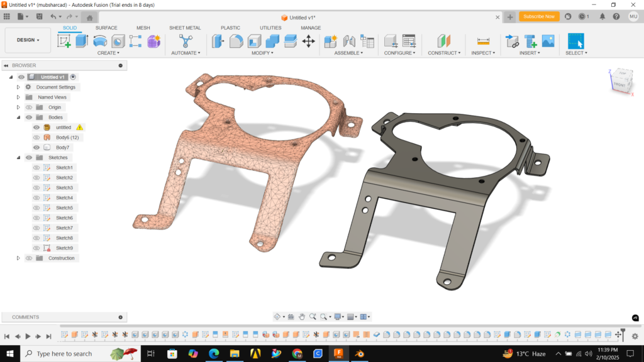644x362 pixels.
Task: Open Blender from the Windows taskbar
Action: 358,354
